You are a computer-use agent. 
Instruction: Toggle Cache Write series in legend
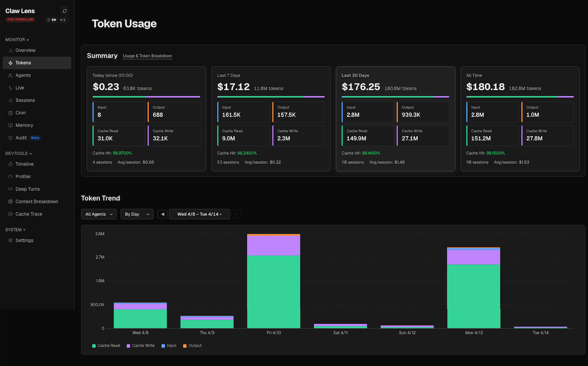(141, 346)
